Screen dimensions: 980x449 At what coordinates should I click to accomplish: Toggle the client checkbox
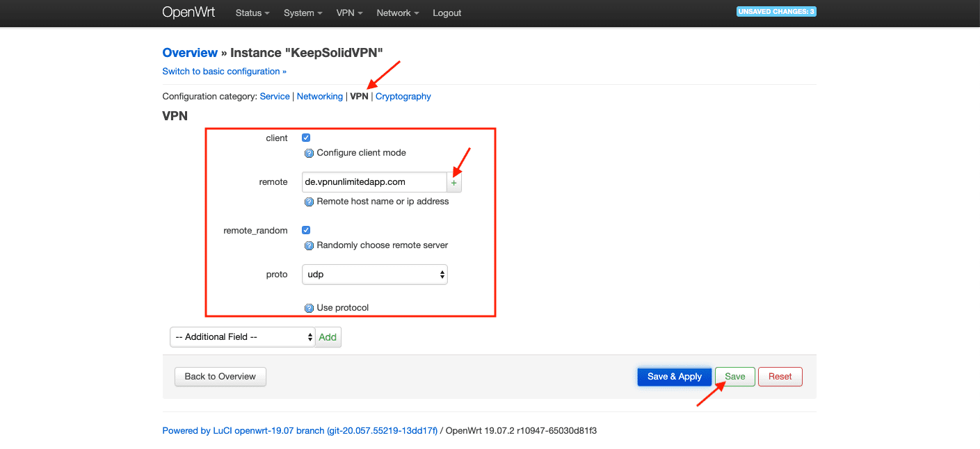pyautogui.click(x=306, y=138)
